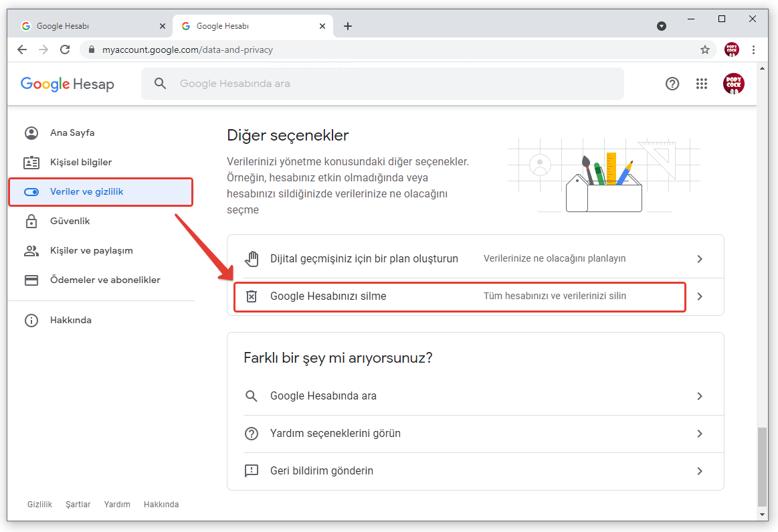Open Ana Sayfa in the sidebar
Image resolution: width=778 pixels, height=532 pixels.
(101, 133)
